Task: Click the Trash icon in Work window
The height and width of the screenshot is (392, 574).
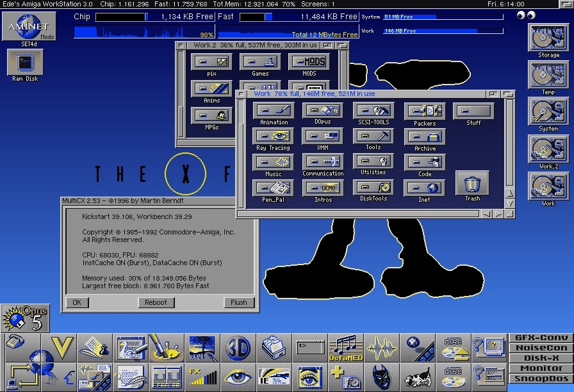Action: pyautogui.click(x=472, y=184)
